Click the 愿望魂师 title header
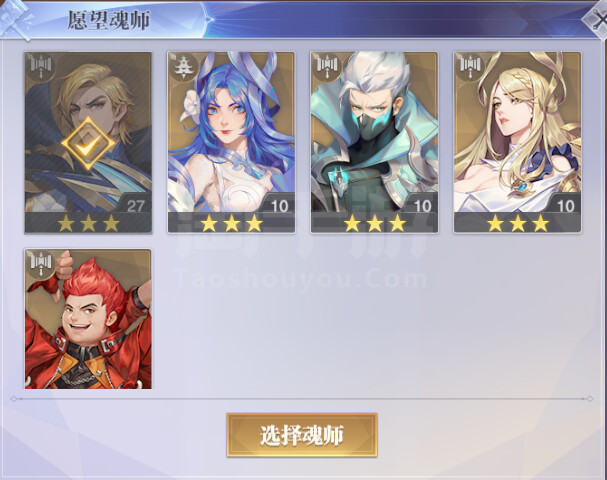607x480 pixels. [x=109, y=20]
